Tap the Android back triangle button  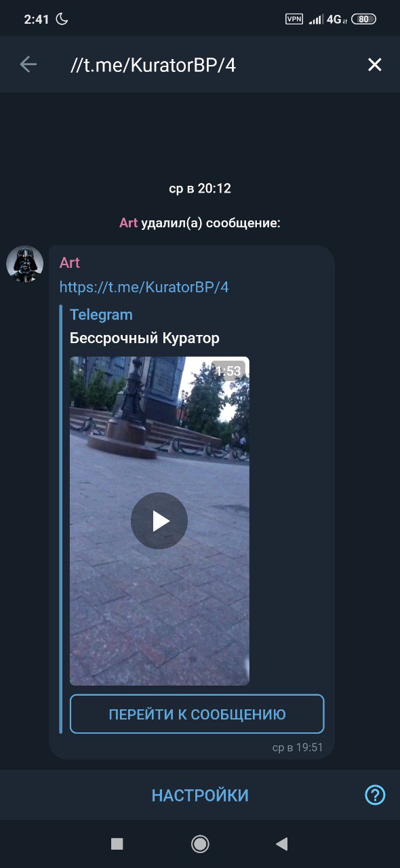(282, 844)
